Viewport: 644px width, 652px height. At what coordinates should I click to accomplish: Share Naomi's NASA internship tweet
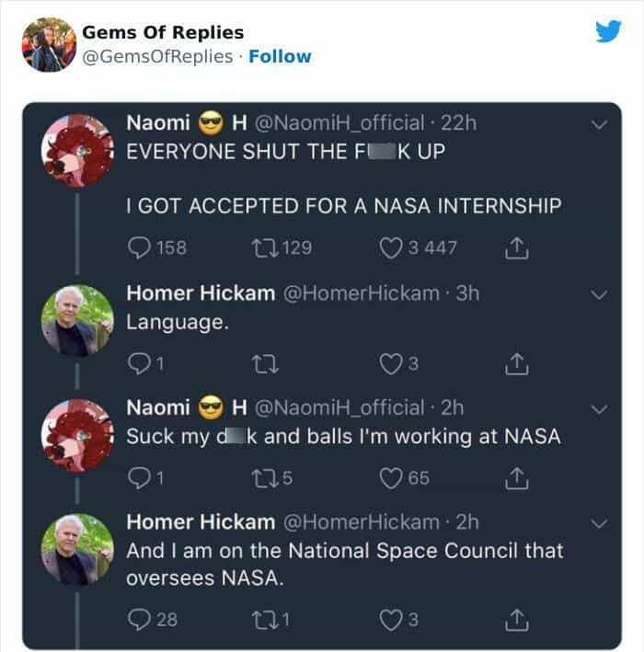pyautogui.click(x=516, y=247)
